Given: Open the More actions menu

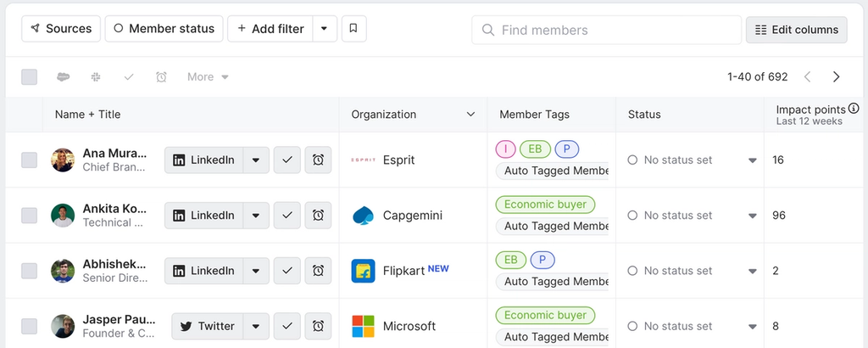Looking at the screenshot, I should pos(208,76).
